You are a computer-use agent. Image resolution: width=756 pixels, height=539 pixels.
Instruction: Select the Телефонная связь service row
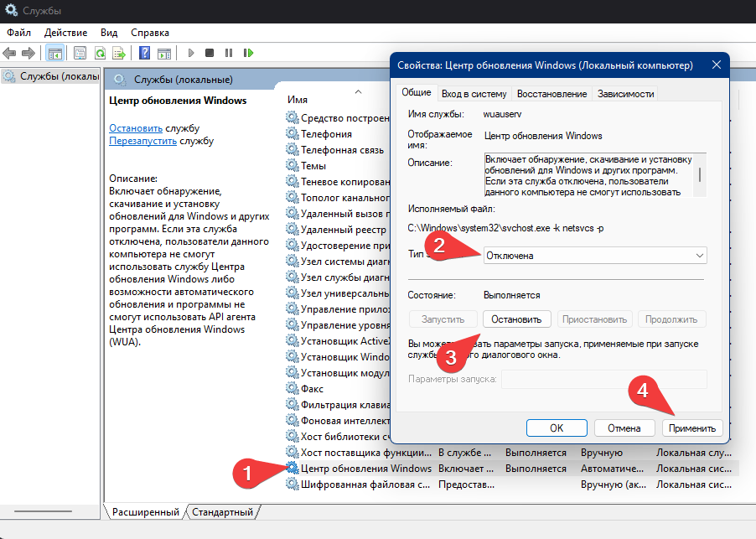coord(337,150)
